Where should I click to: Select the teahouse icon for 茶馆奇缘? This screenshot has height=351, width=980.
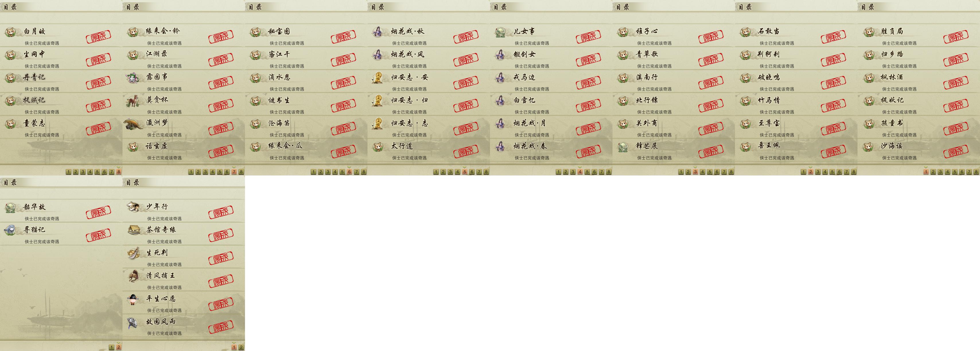point(133,230)
